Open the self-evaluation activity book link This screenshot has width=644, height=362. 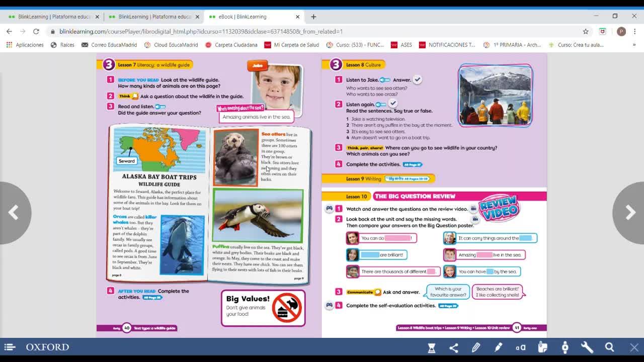point(448,306)
